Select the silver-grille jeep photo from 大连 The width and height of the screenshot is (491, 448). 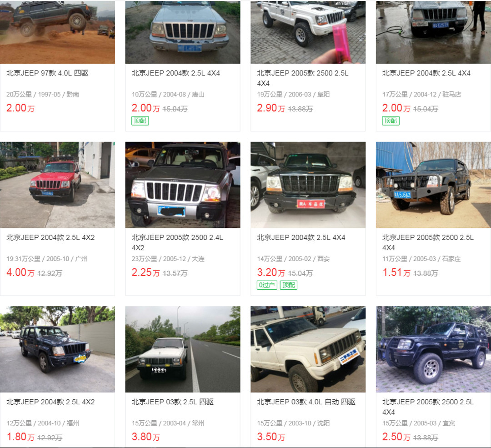(183, 185)
